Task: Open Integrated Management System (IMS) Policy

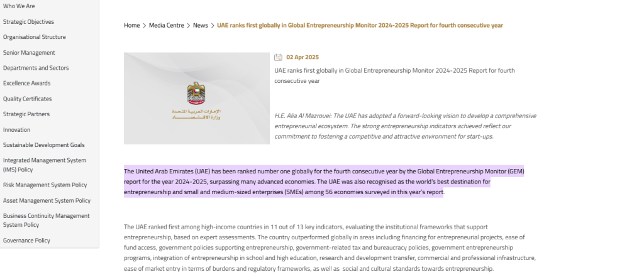Action: (x=45, y=165)
